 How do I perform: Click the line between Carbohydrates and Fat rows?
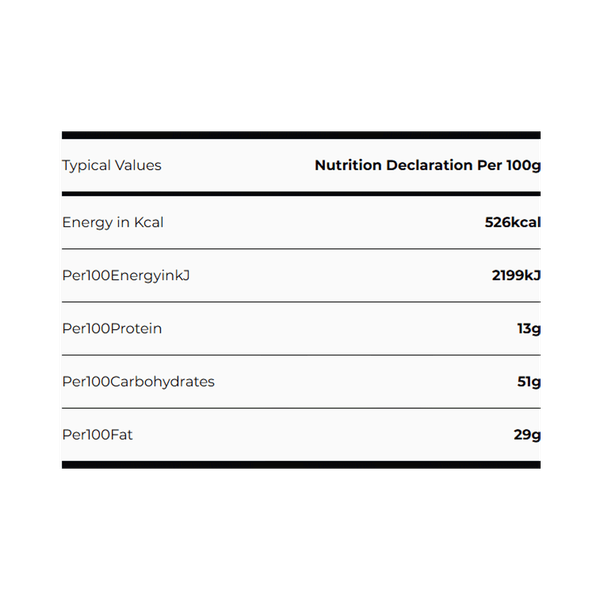click(300, 408)
